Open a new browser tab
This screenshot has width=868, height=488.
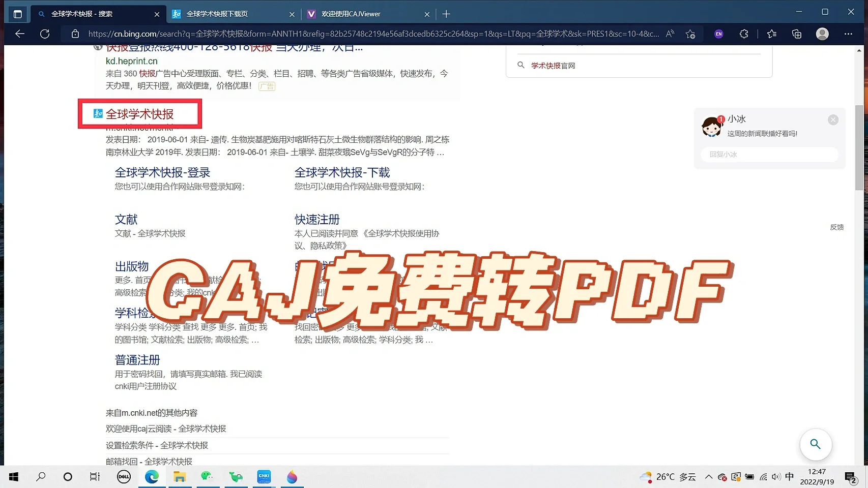pyautogui.click(x=446, y=14)
